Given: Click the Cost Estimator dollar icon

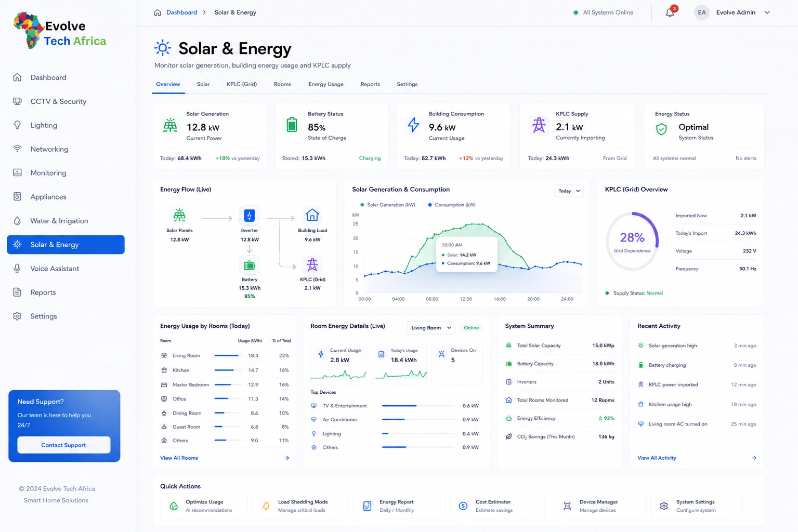Looking at the screenshot, I should [x=463, y=506].
